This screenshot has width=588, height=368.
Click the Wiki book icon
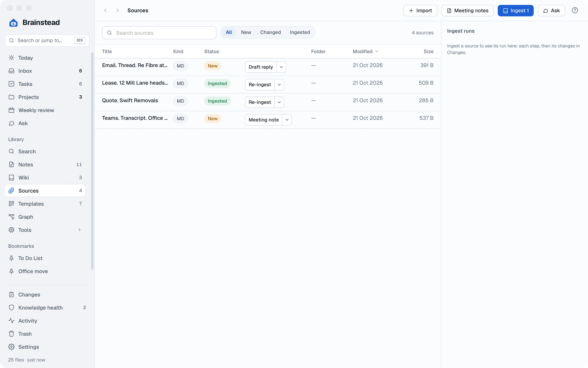[x=11, y=178]
